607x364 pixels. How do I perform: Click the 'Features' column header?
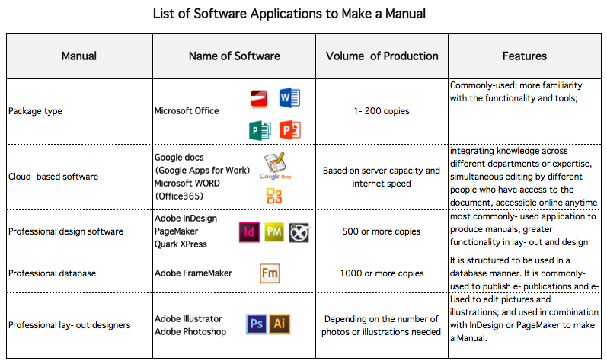(525, 56)
